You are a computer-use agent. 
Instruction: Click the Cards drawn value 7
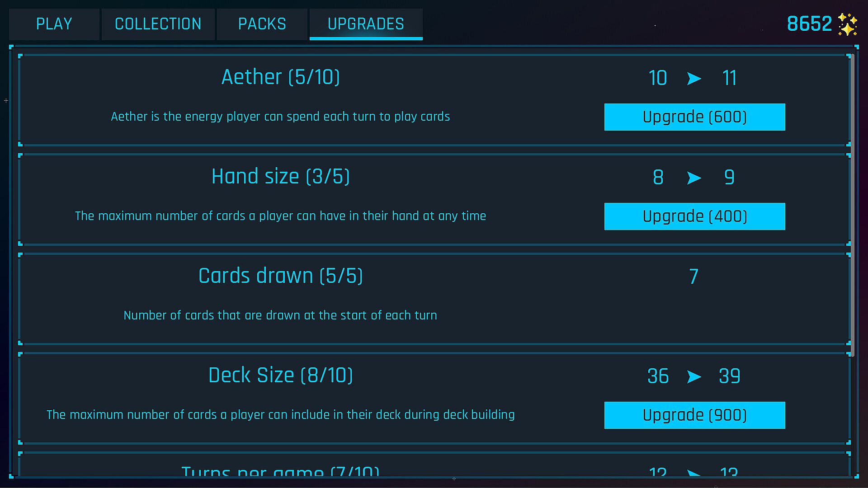(x=694, y=277)
